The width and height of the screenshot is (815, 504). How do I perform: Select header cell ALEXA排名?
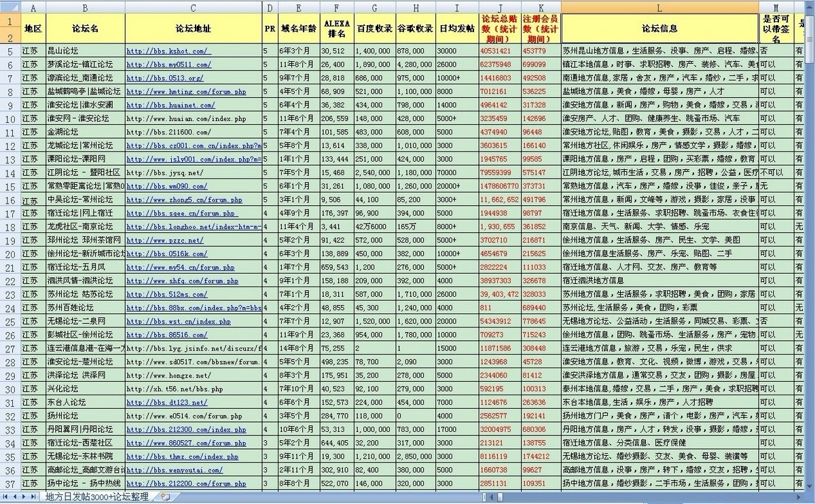[x=337, y=29]
